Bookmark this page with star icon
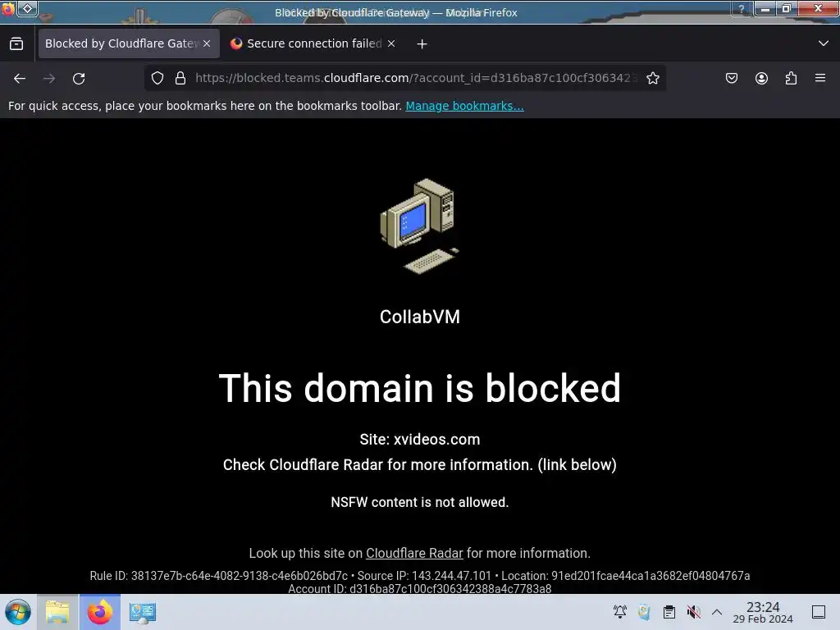This screenshot has width=840, height=630. tap(652, 78)
